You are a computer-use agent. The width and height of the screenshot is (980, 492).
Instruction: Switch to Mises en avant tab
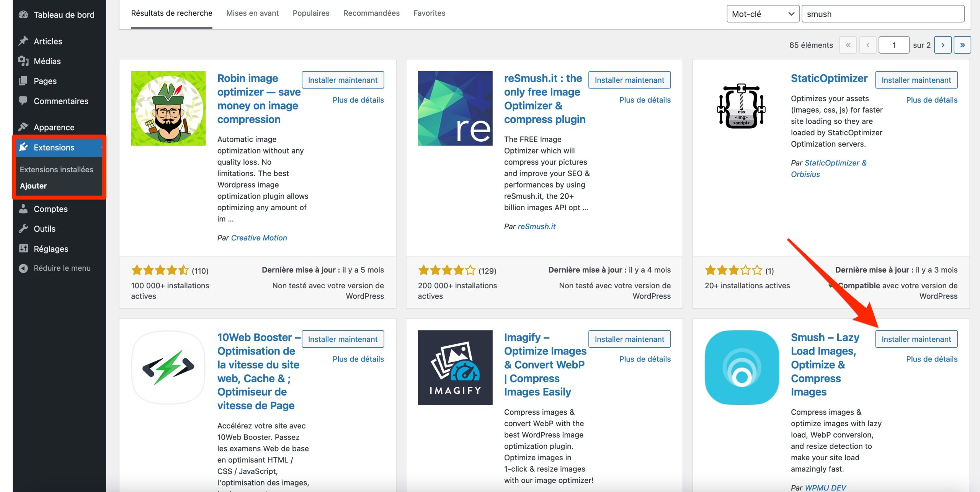tap(252, 13)
